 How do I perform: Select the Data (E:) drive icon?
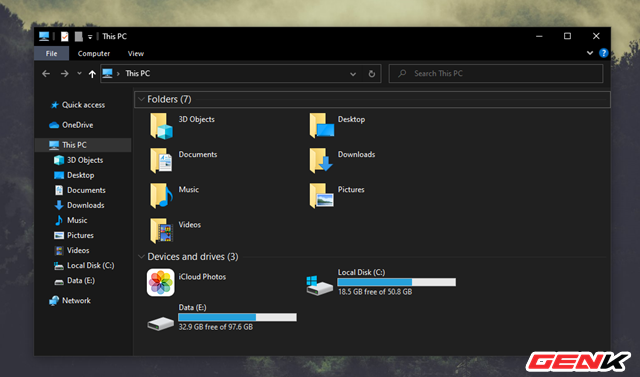(160, 324)
